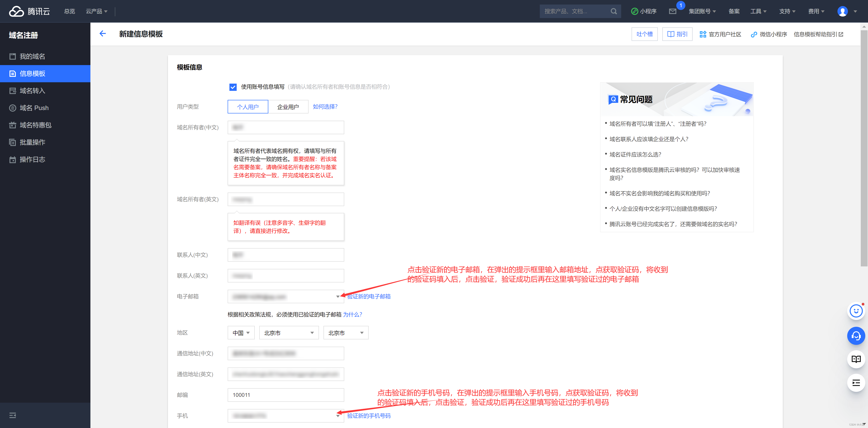This screenshot has width=868, height=428.
Task: Uncheck 使用账号信息填写 checkbox
Action: tap(233, 87)
